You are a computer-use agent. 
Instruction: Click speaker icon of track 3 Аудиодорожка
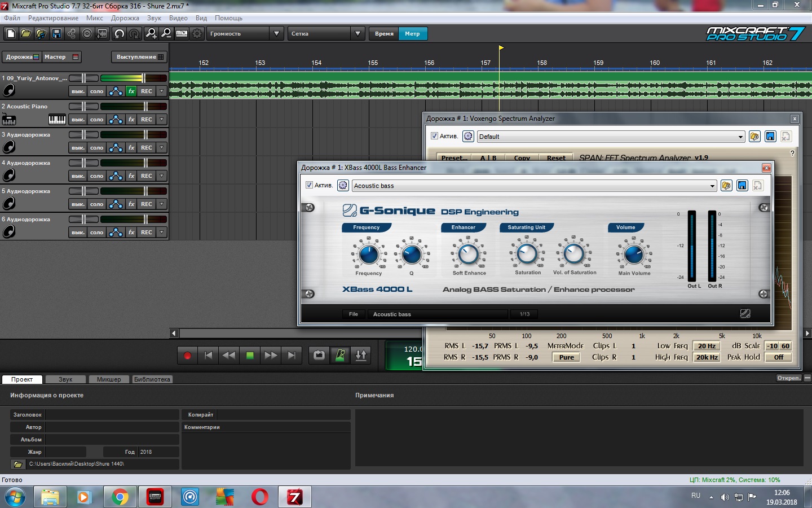coord(9,147)
